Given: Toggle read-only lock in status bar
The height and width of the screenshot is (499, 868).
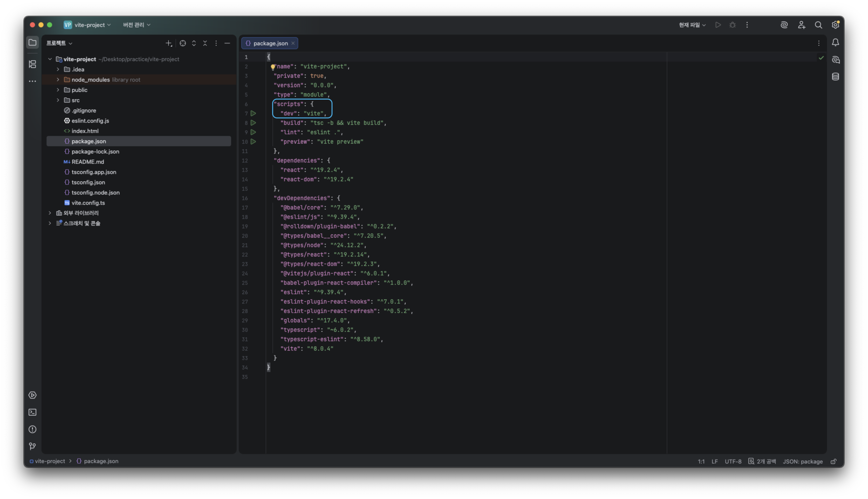Looking at the screenshot, I should pos(833,461).
